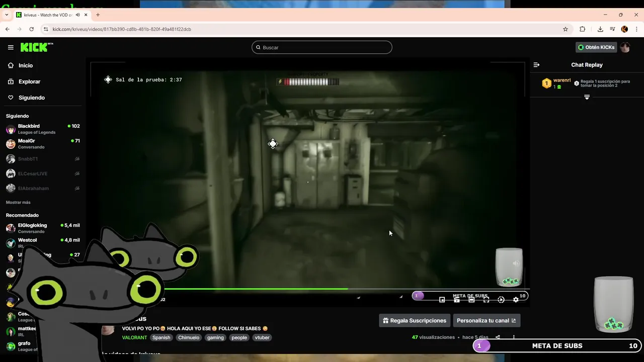Viewport: 644px width, 362px height.
Task: Open the Chrome tab search dropdown
Action: (x=7, y=15)
